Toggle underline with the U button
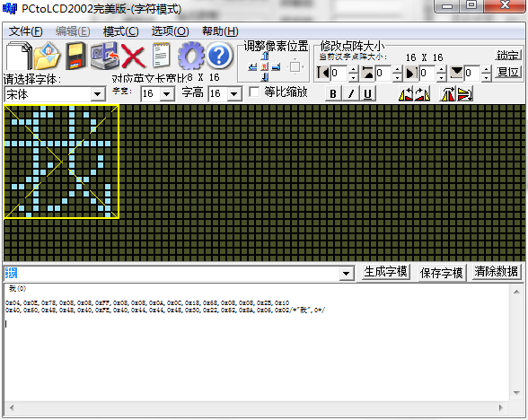The image size is (528, 420). tap(367, 93)
